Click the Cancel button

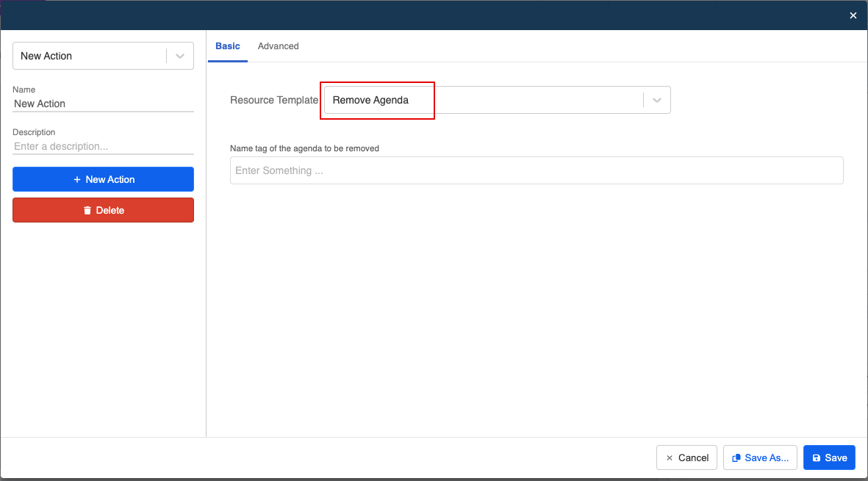coord(686,458)
